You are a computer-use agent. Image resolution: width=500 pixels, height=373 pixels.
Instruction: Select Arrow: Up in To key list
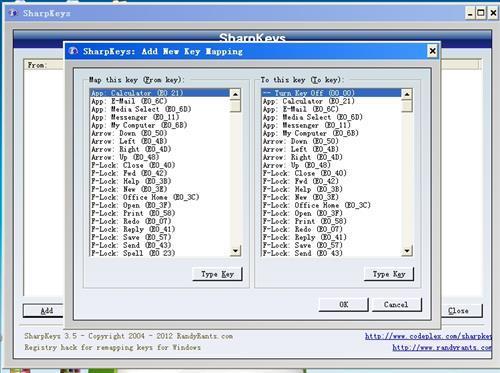[332, 165]
